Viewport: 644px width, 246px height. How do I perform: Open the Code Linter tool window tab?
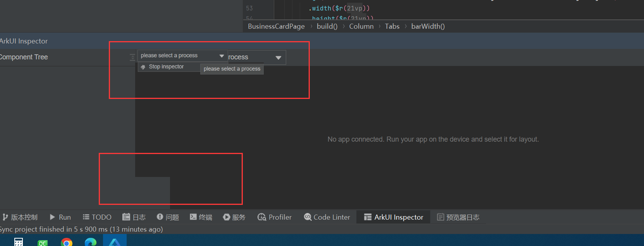click(327, 217)
